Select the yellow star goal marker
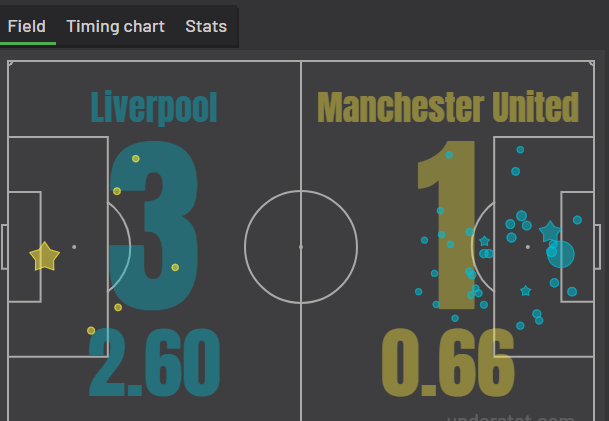 45,256
